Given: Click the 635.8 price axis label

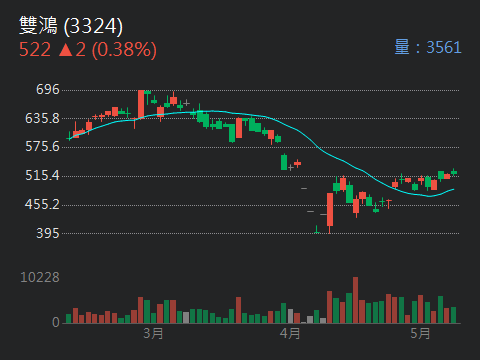Looking at the screenshot, I should (x=42, y=118).
